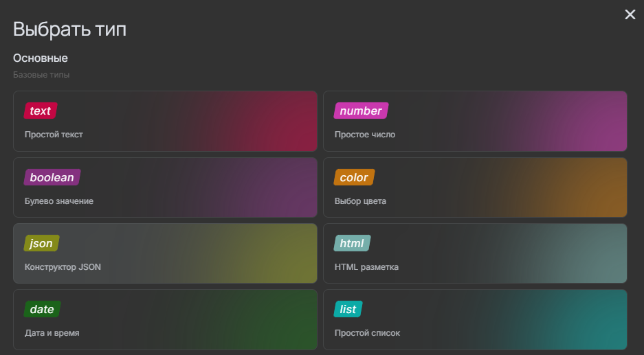Click the "Выбрать тип" dialog title
This screenshot has width=644, height=355.
coord(69,30)
